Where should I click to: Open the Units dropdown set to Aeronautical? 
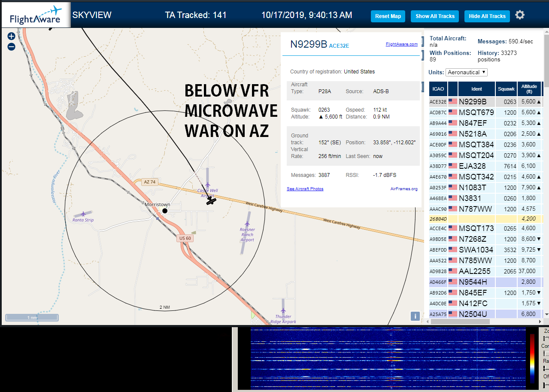point(467,72)
